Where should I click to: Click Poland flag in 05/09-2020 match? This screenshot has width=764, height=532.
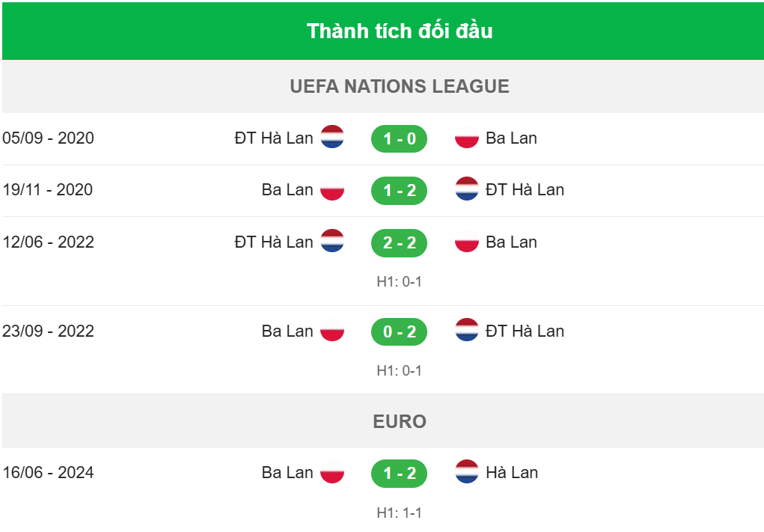pos(467,137)
